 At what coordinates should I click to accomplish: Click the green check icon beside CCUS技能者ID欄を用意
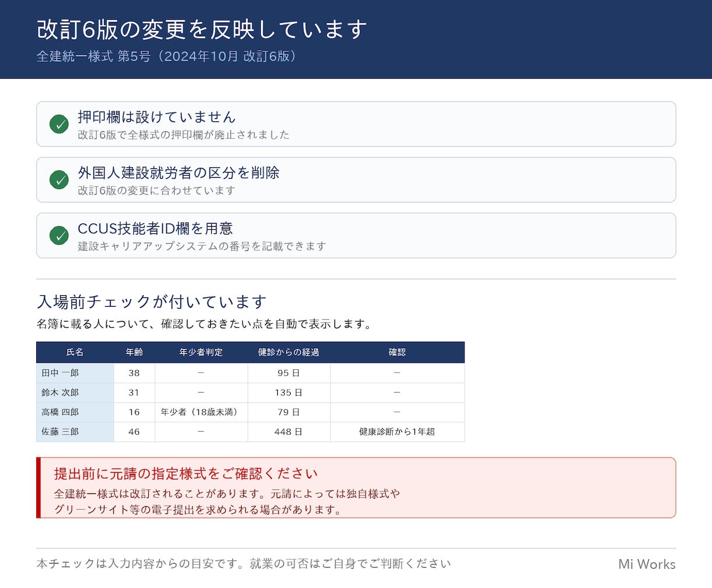[x=59, y=236]
